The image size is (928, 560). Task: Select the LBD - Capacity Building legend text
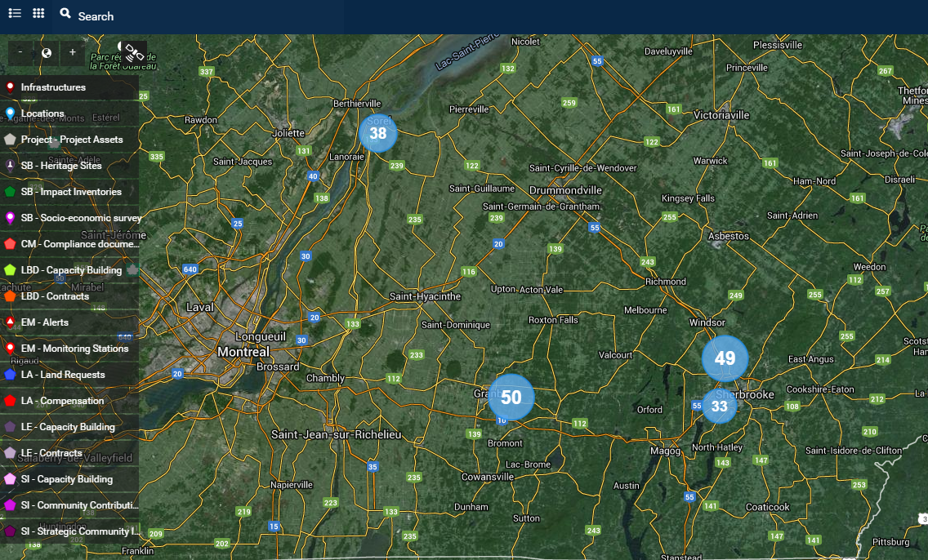(x=72, y=270)
